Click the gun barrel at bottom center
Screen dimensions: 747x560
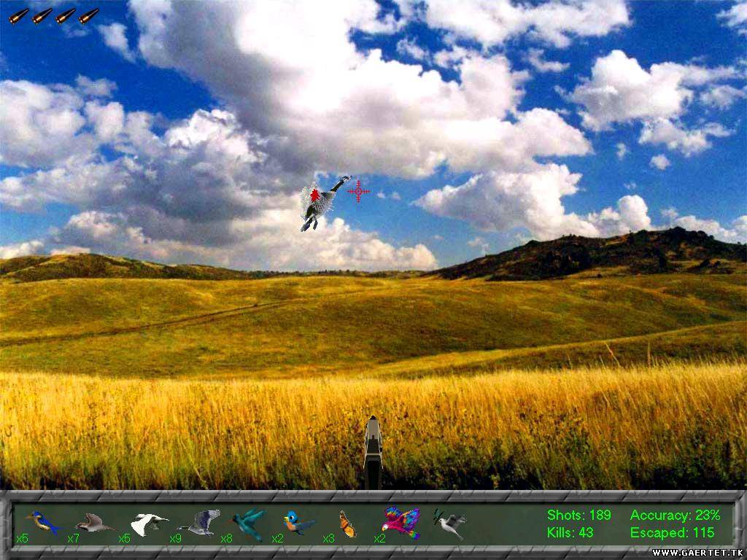[x=373, y=452]
